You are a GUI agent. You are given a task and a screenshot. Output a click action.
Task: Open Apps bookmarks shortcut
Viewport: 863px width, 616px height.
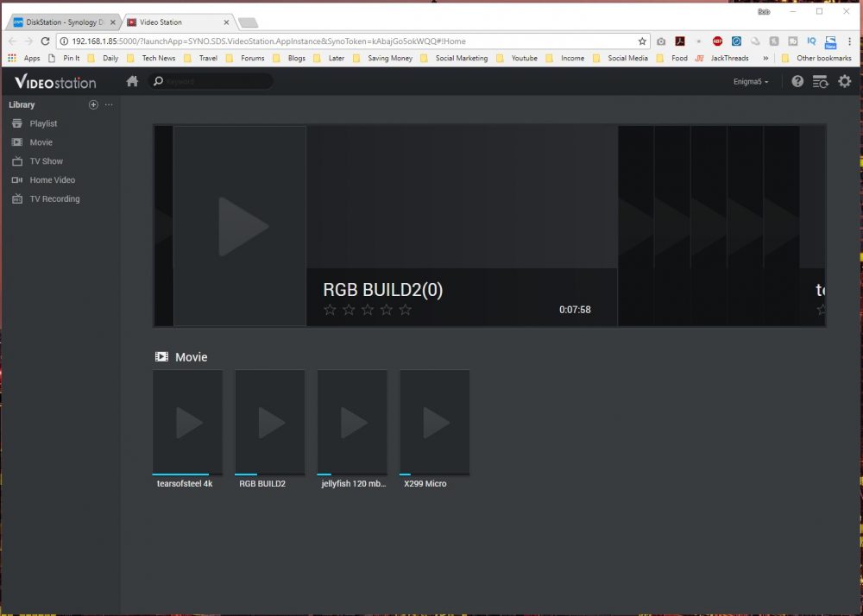(23, 58)
